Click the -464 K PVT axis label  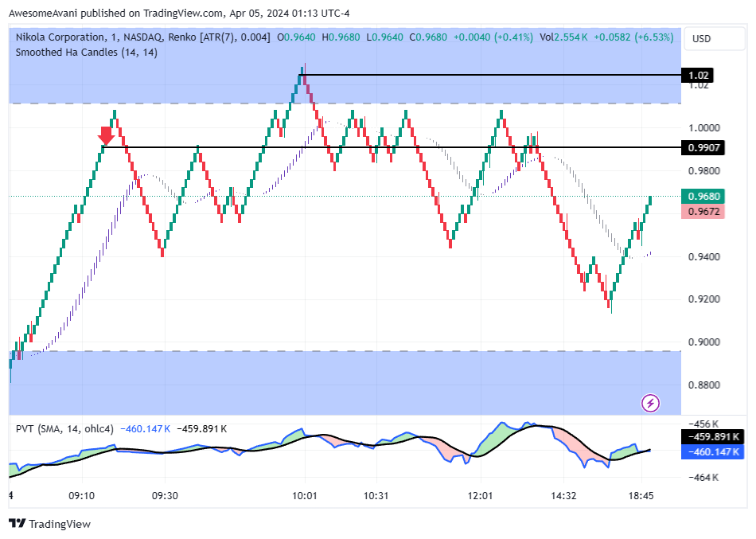(x=703, y=478)
